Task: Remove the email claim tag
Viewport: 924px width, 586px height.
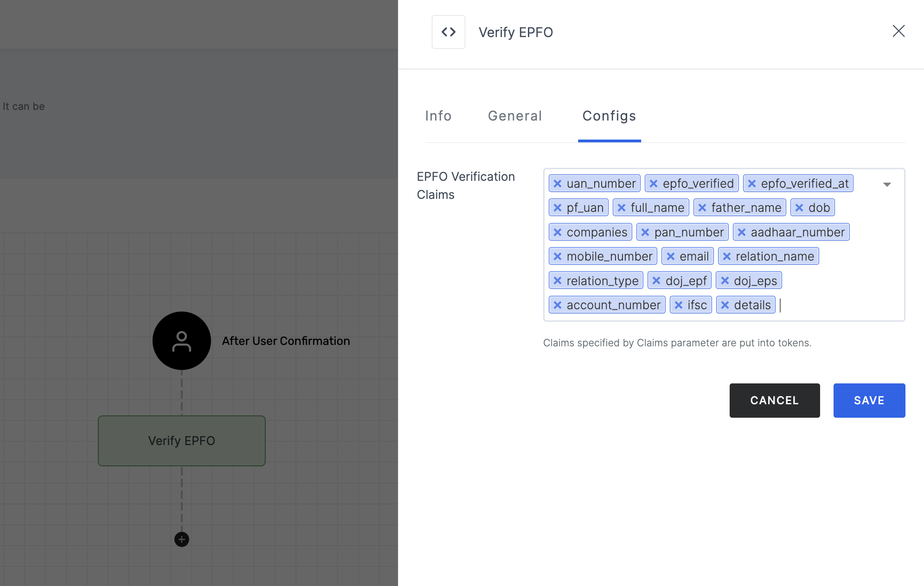Action: (671, 256)
